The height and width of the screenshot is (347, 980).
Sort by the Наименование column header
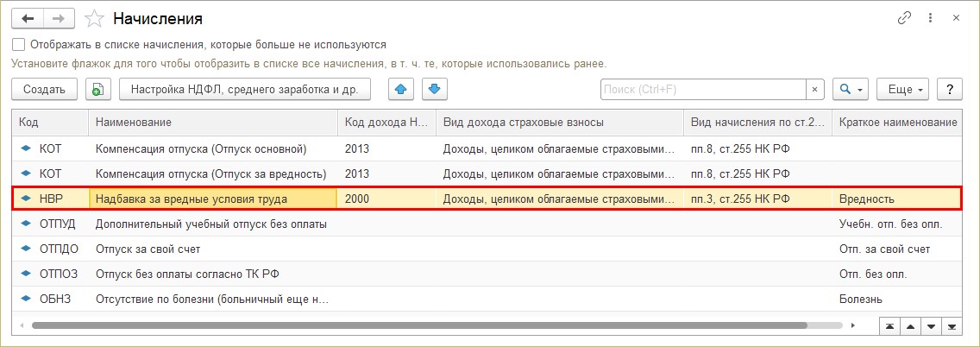tap(213, 123)
